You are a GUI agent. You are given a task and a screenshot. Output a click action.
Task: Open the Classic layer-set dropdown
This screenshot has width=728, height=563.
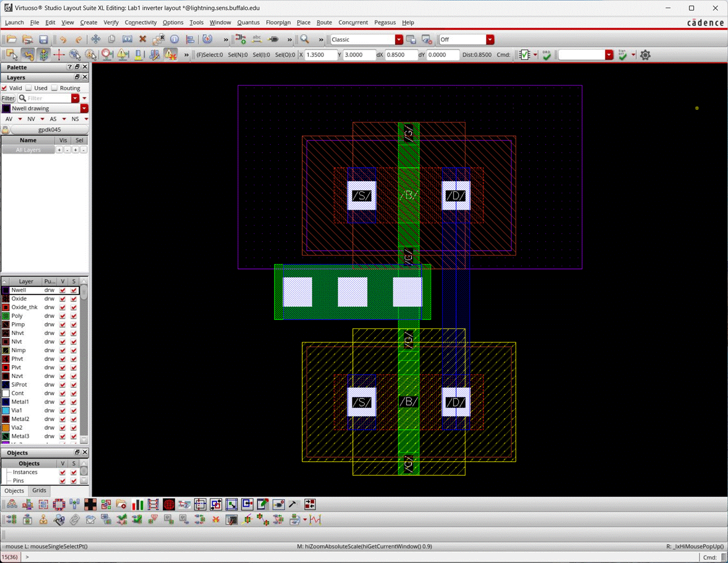[x=398, y=40]
